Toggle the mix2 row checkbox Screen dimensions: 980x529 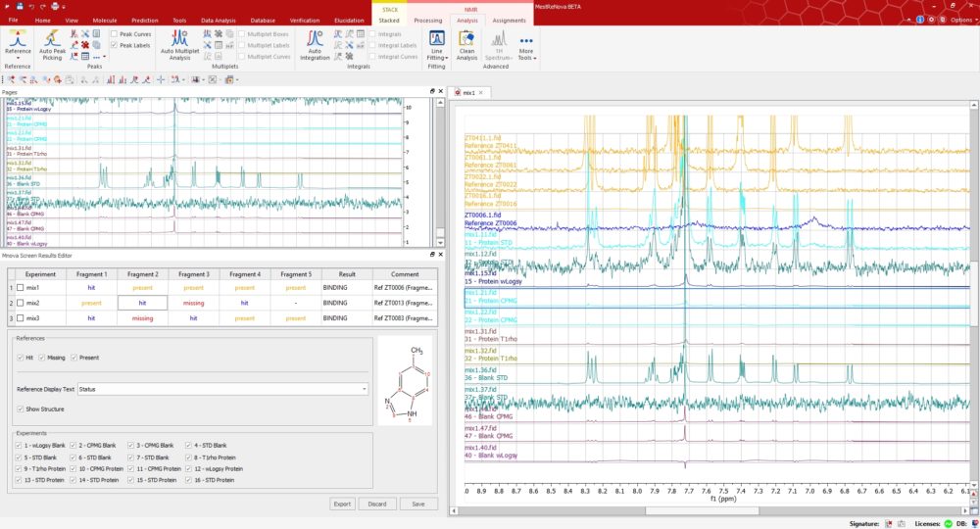tap(19, 304)
